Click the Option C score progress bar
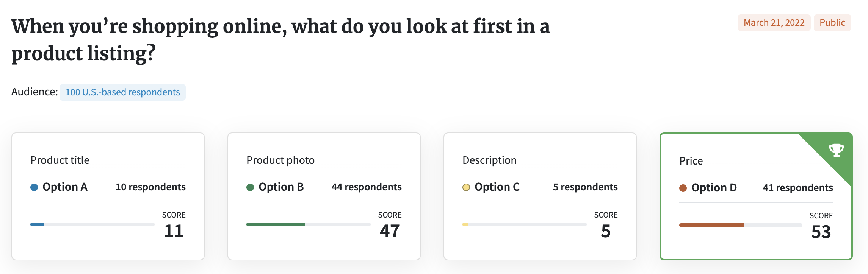The height and width of the screenshot is (274, 868). tap(524, 224)
